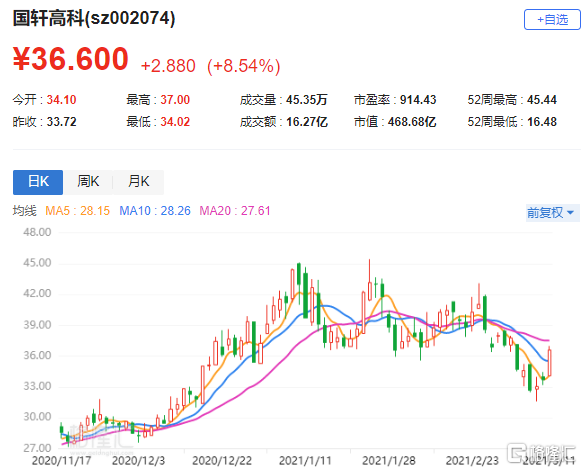Click the 2020/11/17 date axis label
This screenshot has width=582, height=470.
[x=62, y=461]
